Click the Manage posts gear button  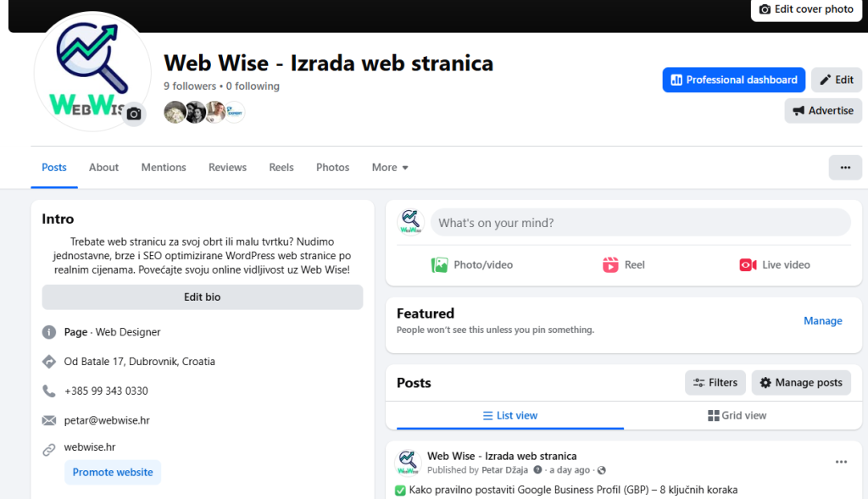click(801, 383)
